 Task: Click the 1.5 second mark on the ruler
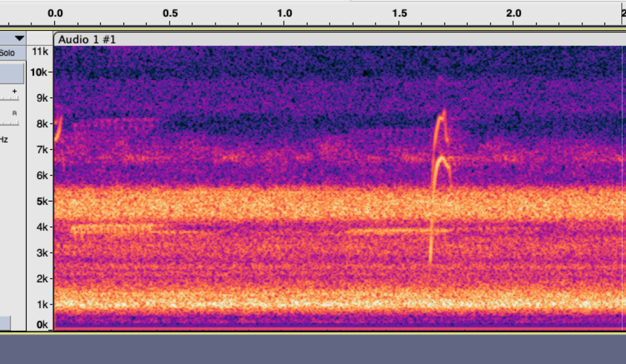(399, 14)
